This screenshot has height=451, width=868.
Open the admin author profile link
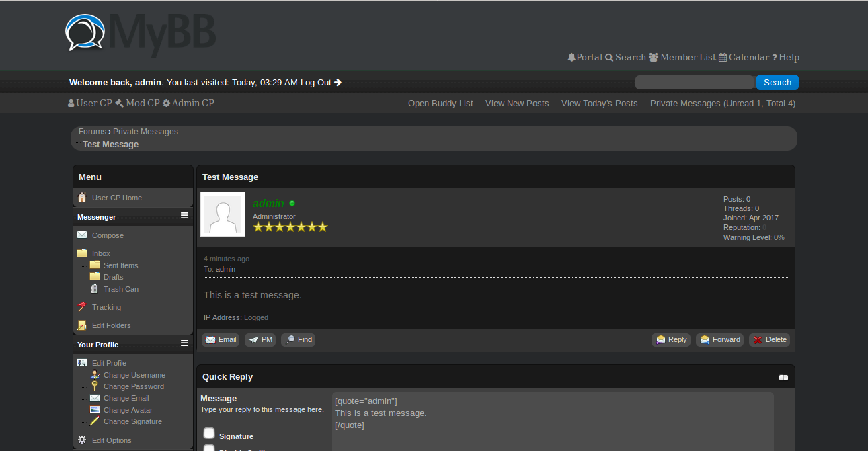coord(268,203)
